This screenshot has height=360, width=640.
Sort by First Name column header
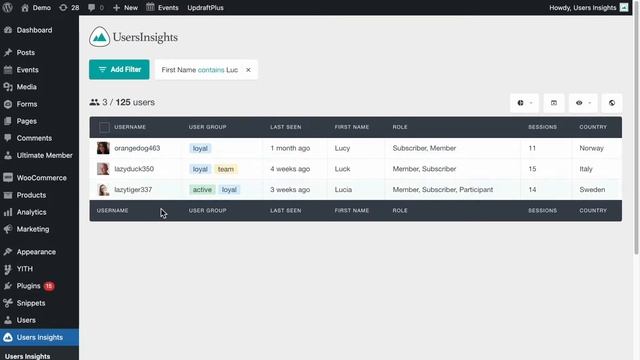(351, 127)
